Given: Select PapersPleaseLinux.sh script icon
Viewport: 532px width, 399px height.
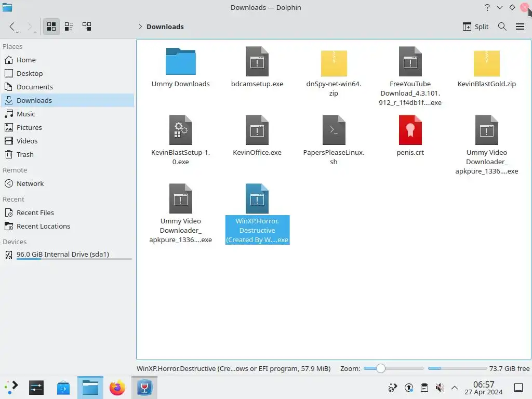Looking at the screenshot, I should click(334, 130).
